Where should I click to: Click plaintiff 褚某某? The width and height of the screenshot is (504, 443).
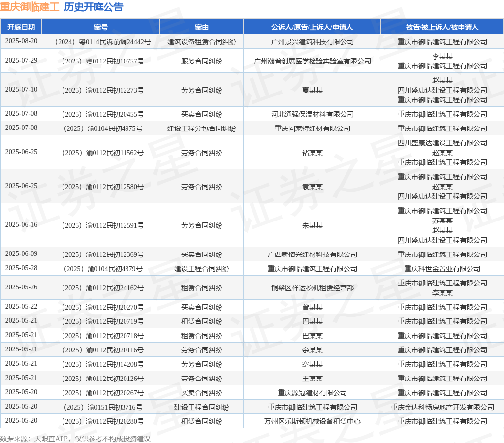313,153
